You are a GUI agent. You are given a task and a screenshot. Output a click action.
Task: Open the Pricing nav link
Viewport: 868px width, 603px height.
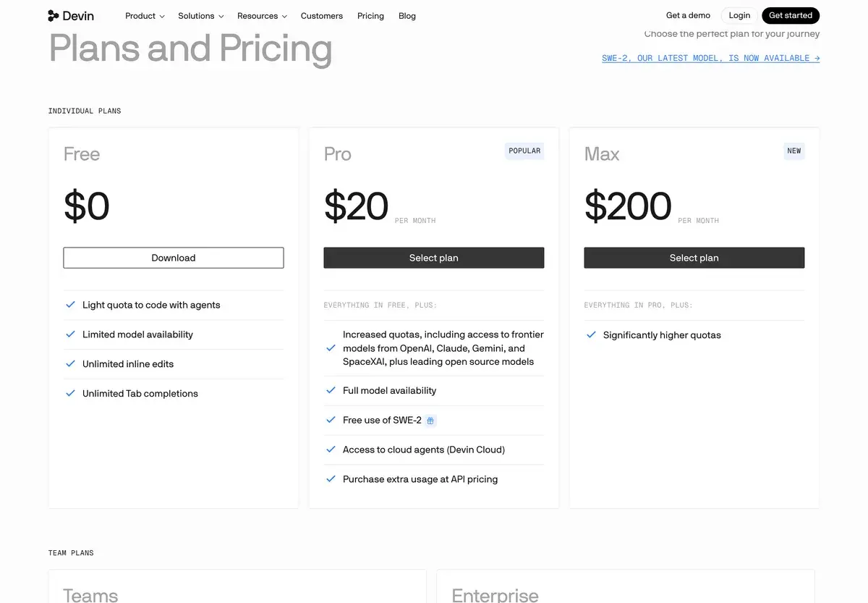[x=370, y=16]
